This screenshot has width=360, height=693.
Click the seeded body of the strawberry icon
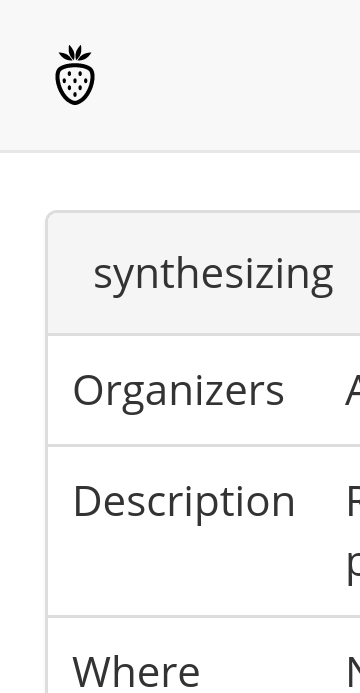pos(75,83)
